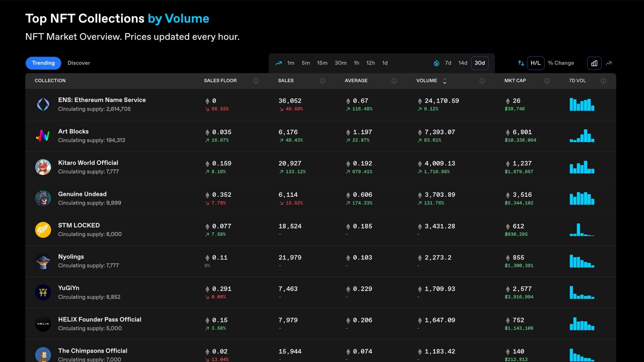The height and width of the screenshot is (362, 644).
Task: Open the Genuine Undead avatar
Action: (43, 198)
